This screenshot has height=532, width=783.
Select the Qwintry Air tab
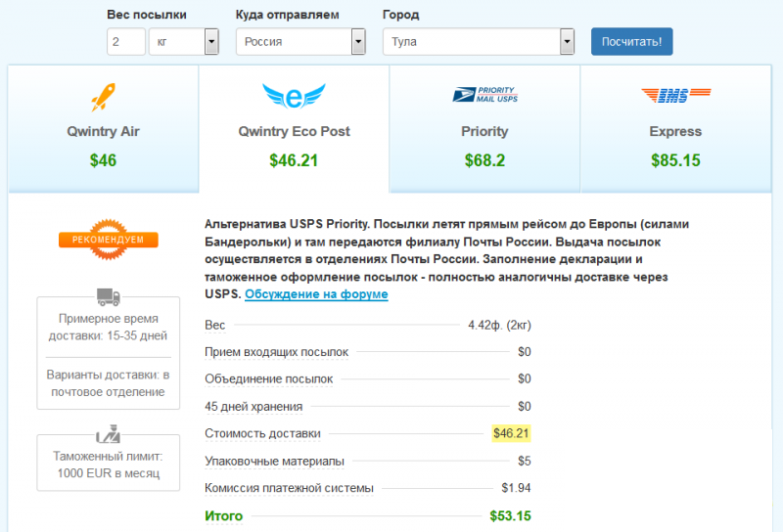click(x=104, y=129)
